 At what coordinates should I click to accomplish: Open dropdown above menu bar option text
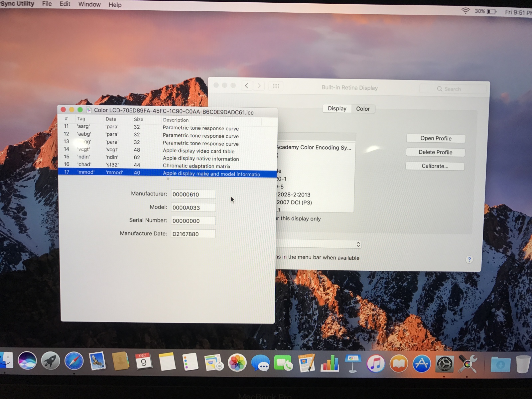[x=319, y=244]
